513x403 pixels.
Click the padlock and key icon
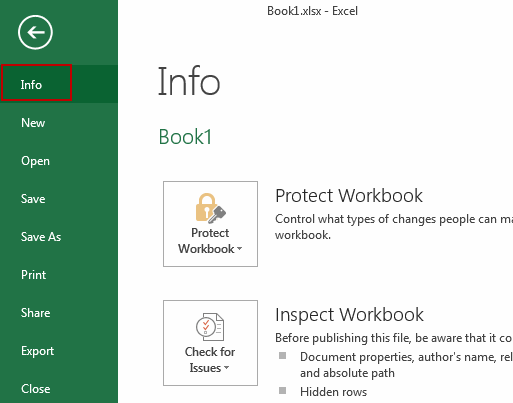click(x=210, y=208)
